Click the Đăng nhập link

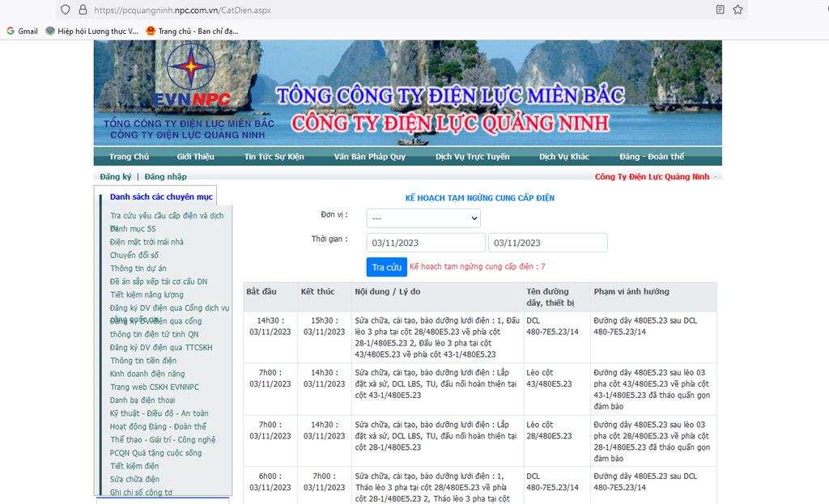[x=165, y=176]
